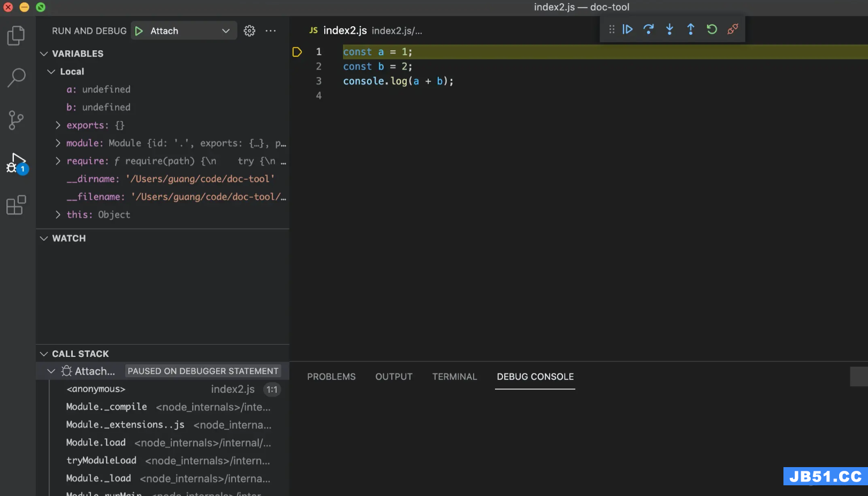Image resolution: width=868 pixels, height=496 pixels.
Task: Select the Module._compile stack frame
Action: tap(163, 407)
